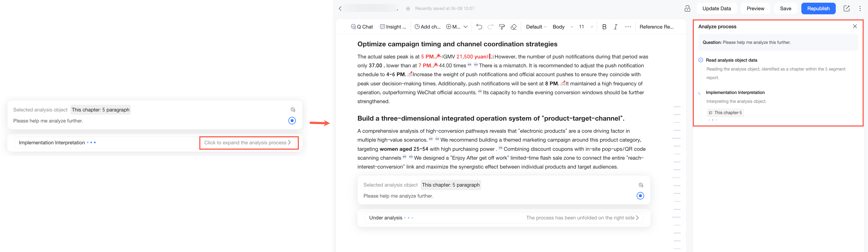The width and height of the screenshot is (868, 252).
Task: Click the share/export icon beside Republish
Action: pyautogui.click(x=846, y=8)
